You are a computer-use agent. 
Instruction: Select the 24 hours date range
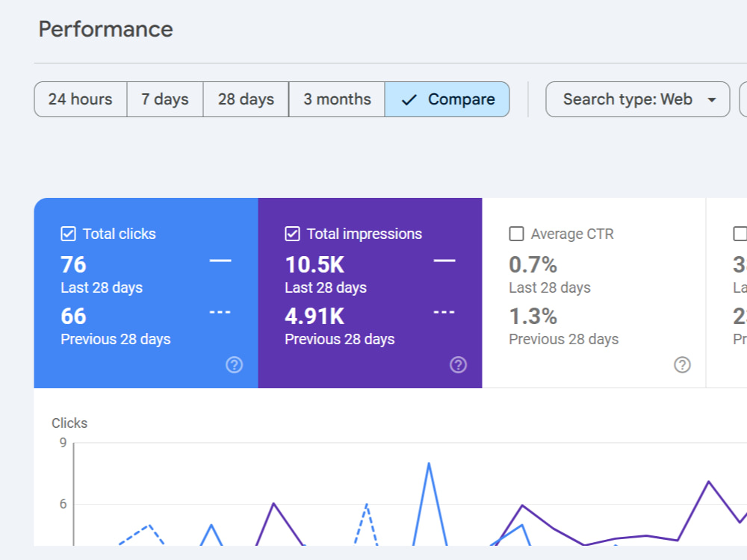(81, 99)
